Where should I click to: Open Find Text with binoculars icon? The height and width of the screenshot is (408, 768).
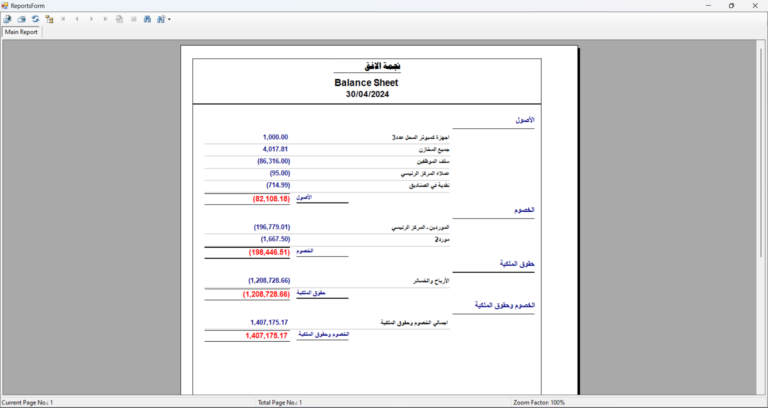pos(148,19)
